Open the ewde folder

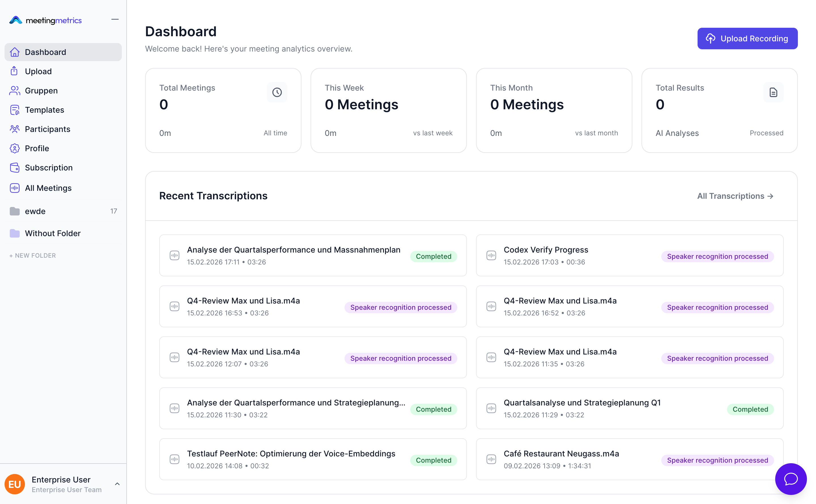(x=35, y=211)
